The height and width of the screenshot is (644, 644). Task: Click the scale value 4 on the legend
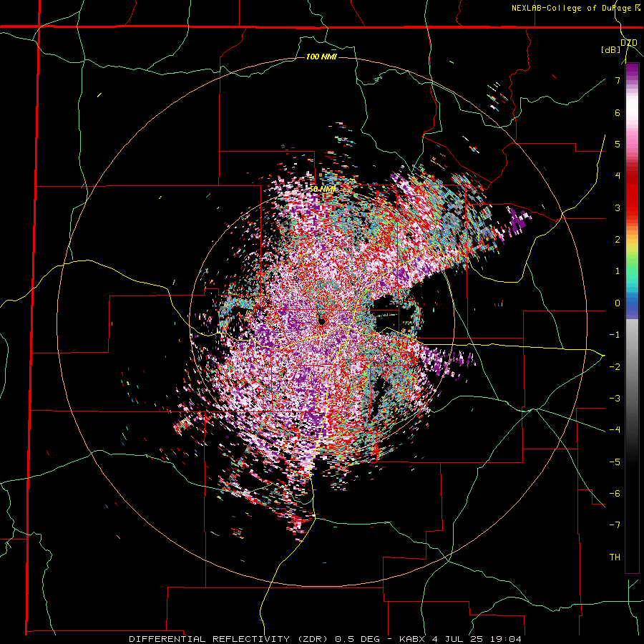point(618,175)
